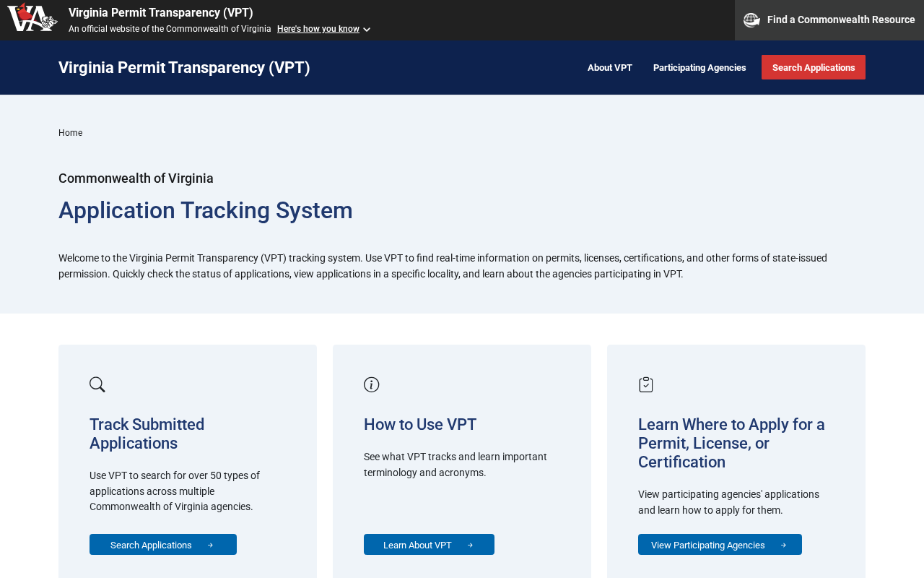Click the clipboard check icon on Learn Where card
The image size is (924, 578).
click(x=646, y=384)
